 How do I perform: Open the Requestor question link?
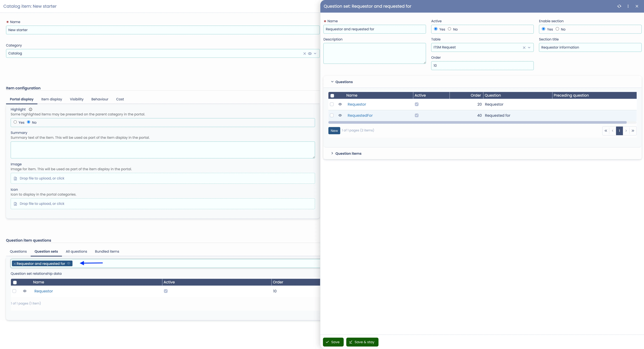(357, 104)
